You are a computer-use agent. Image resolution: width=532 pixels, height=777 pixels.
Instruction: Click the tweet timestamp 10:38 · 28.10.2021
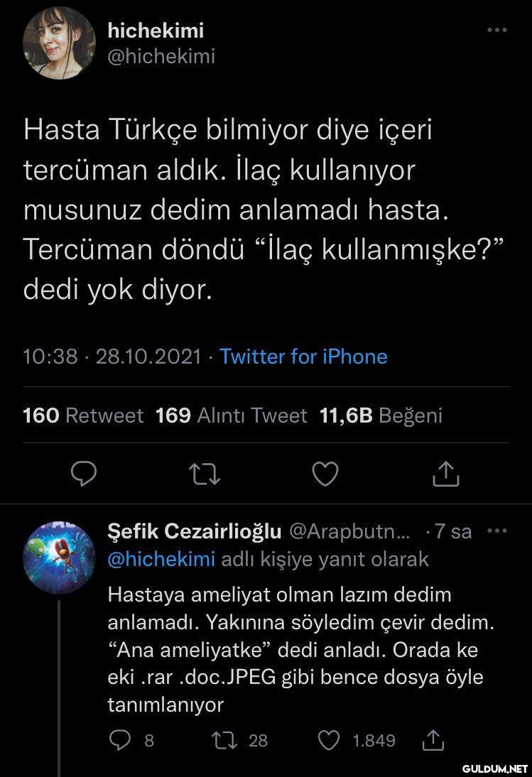coord(112,356)
